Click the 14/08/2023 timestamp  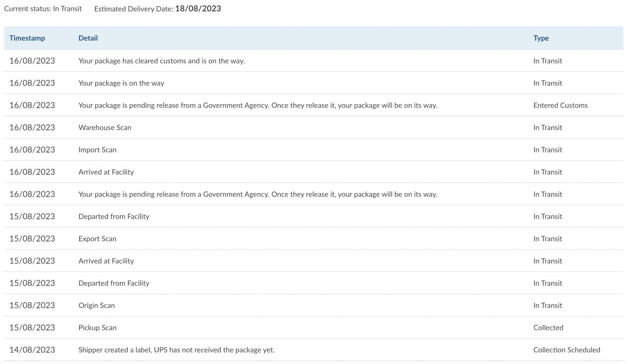(x=32, y=350)
